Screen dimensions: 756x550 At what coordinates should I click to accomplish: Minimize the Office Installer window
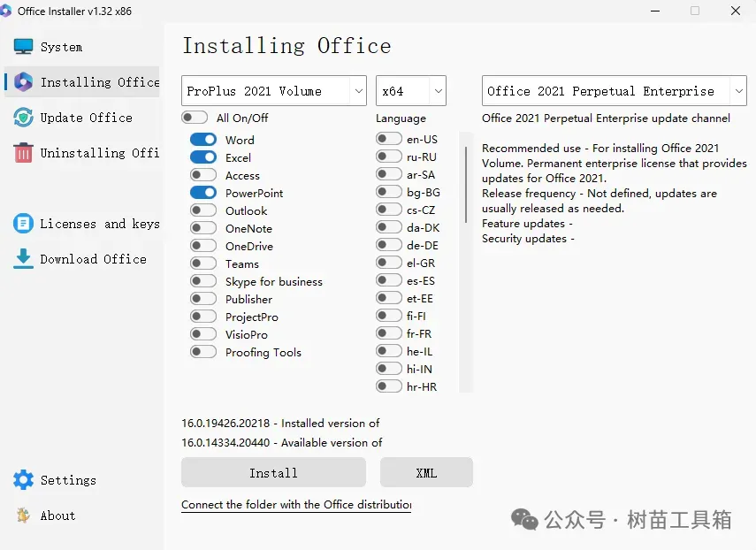point(655,11)
